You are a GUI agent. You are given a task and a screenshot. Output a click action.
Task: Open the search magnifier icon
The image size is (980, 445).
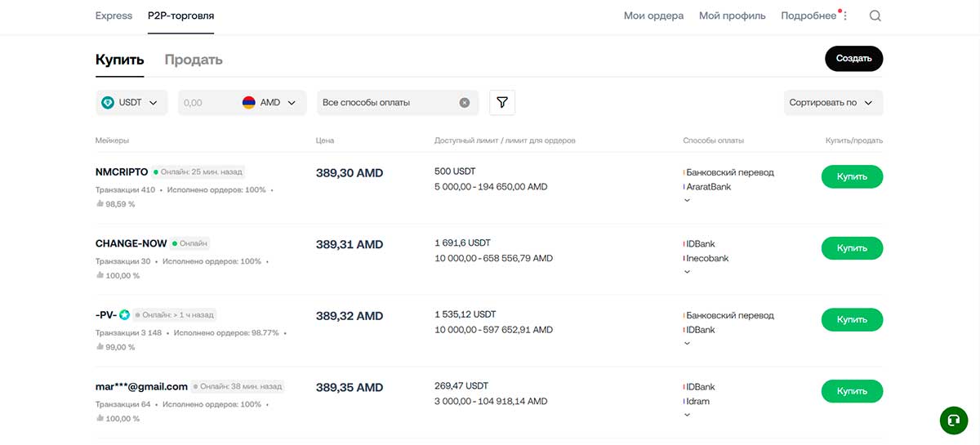point(875,16)
